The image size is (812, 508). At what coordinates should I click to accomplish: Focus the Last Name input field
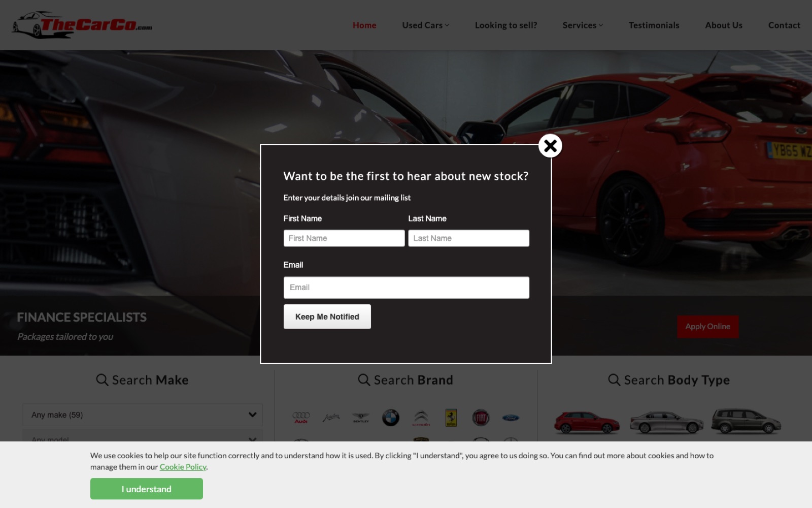pyautogui.click(x=469, y=238)
